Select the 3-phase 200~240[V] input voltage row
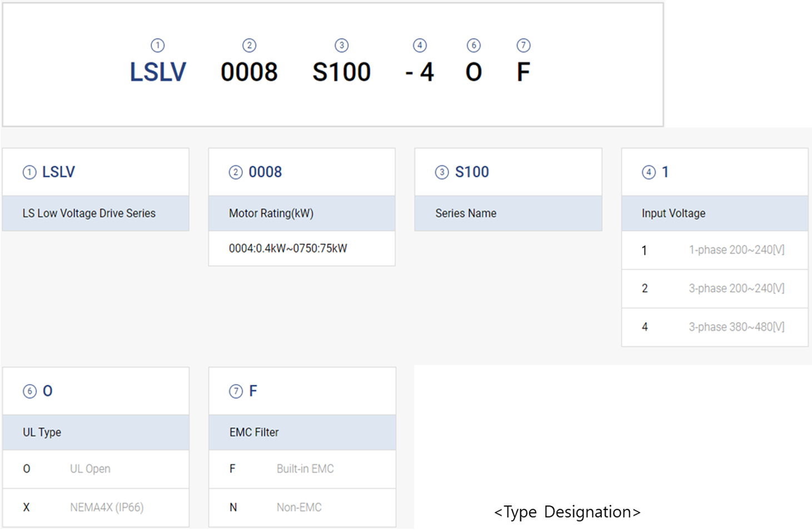Image resolution: width=812 pixels, height=531 pixels. click(x=714, y=289)
